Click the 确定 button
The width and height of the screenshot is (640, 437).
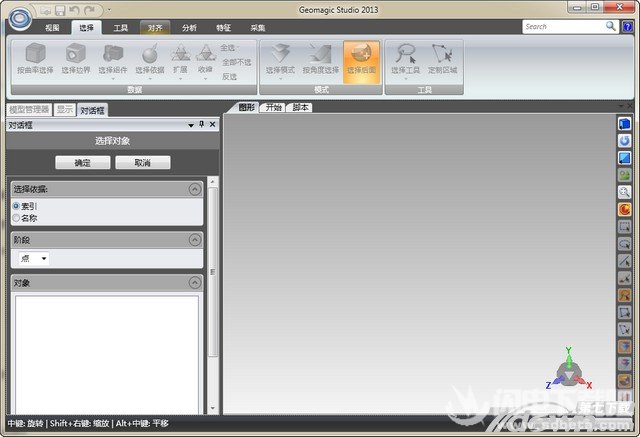click(x=82, y=162)
